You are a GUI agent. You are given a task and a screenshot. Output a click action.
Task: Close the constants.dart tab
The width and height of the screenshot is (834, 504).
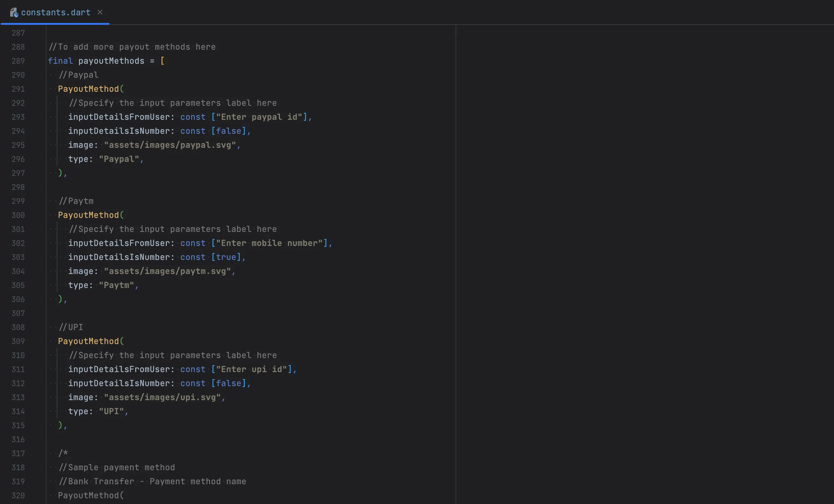pyautogui.click(x=100, y=12)
